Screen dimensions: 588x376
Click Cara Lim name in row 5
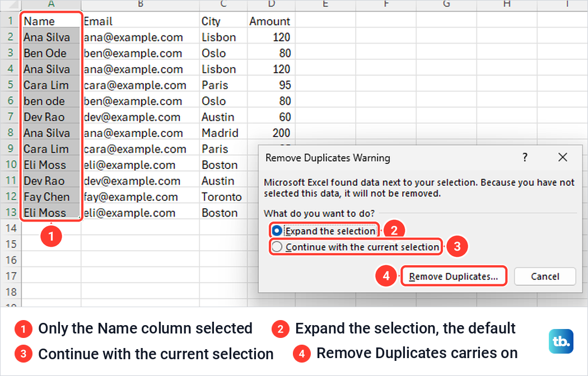tap(52, 84)
